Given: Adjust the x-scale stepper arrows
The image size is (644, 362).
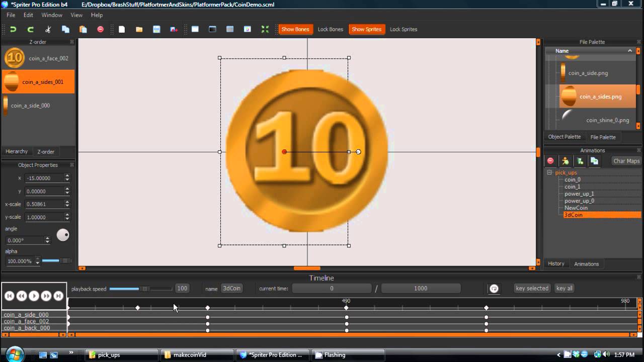Looking at the screenshot, I should tap(67, 204).
